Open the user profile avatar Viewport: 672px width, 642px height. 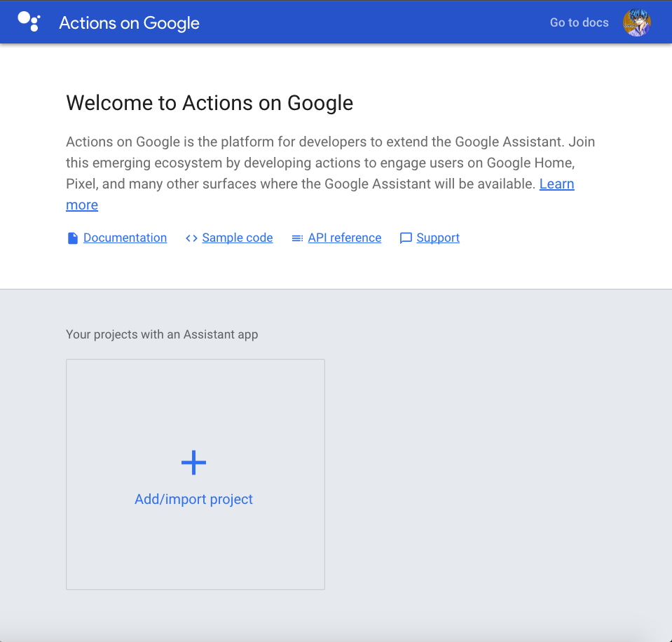(x=636, y=22)
